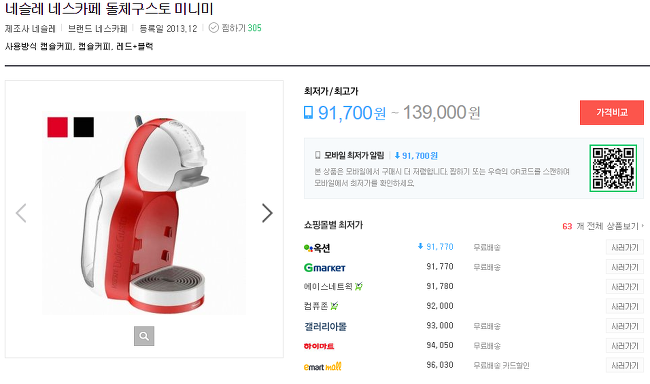Screen dimensions: 650x384
Task: Open the emart mall shop logo
Action: (x=323, y=366)
